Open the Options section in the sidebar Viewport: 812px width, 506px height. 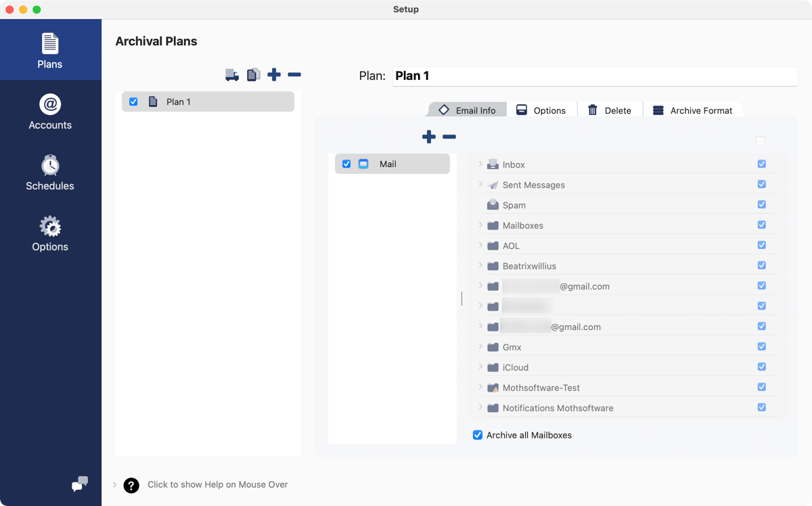pos(49,233)
